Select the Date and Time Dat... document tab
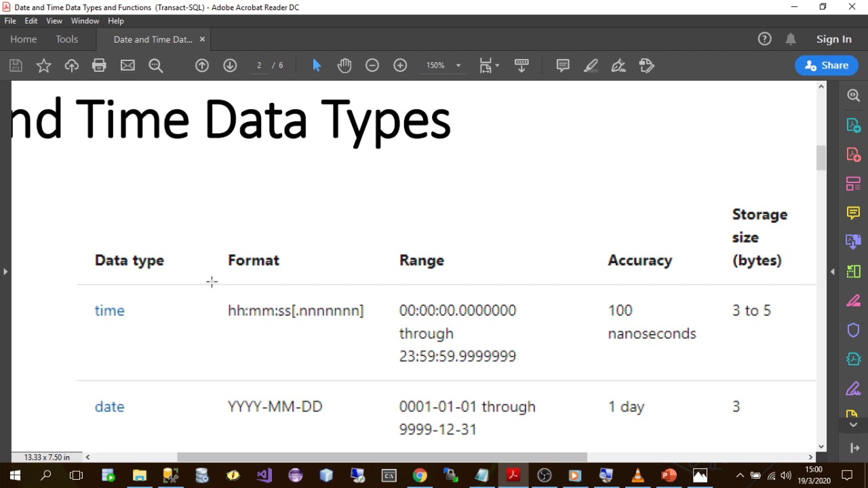Screen dimensions: 868x488 [153, 39]
